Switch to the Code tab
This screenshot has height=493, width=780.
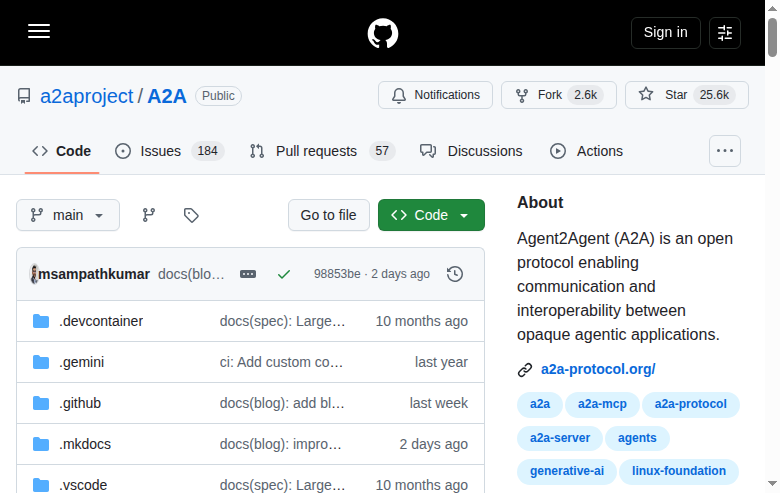pos(62,151)
